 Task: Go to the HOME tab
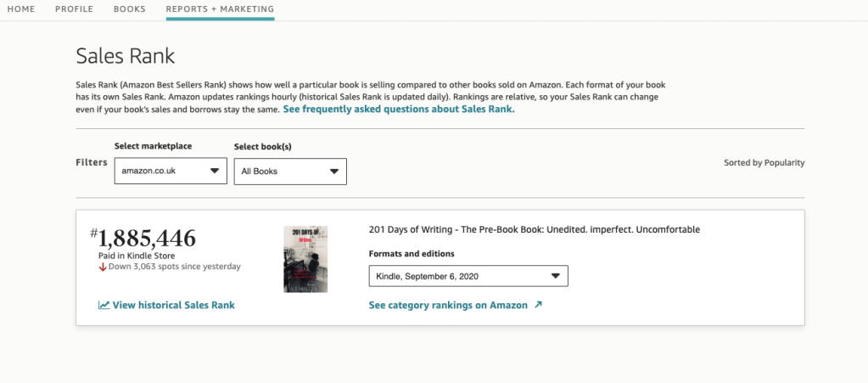tap(21, 9)
